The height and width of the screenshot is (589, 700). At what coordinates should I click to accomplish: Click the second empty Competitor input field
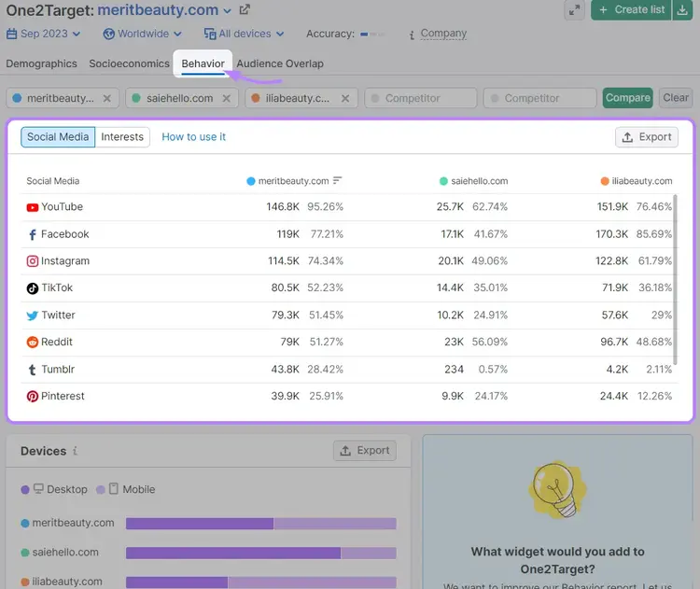pos(540,98)
